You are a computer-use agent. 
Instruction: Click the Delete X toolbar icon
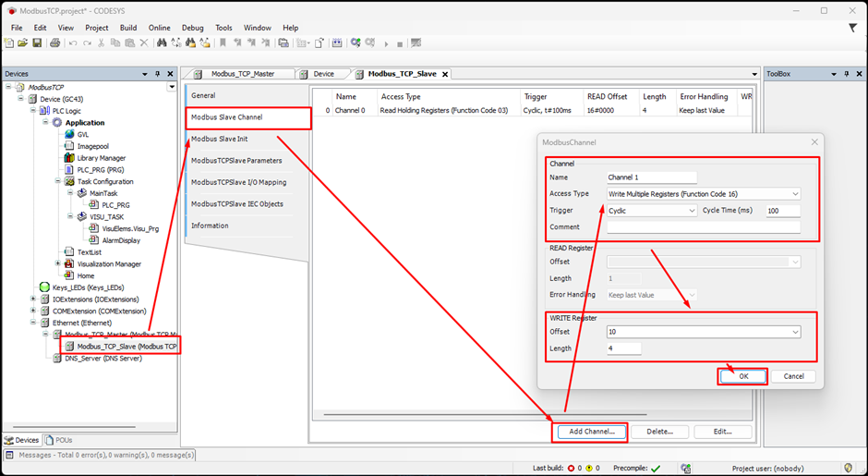coord(144,43)
